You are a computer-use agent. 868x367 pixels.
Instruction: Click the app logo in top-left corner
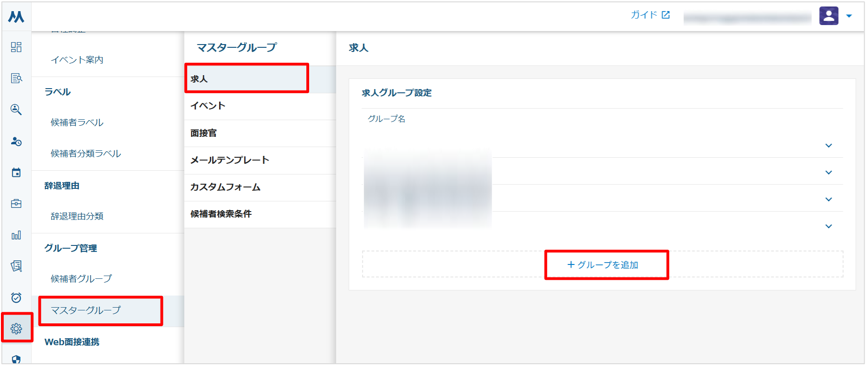tap(16, 17)
